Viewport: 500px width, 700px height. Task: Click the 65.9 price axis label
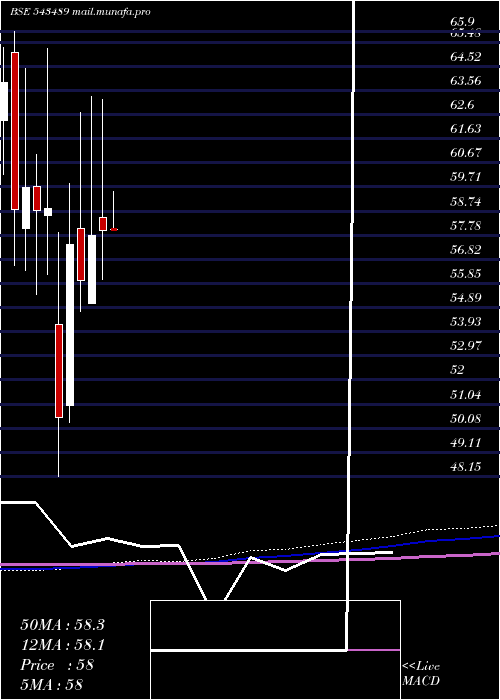pos(463,22)
